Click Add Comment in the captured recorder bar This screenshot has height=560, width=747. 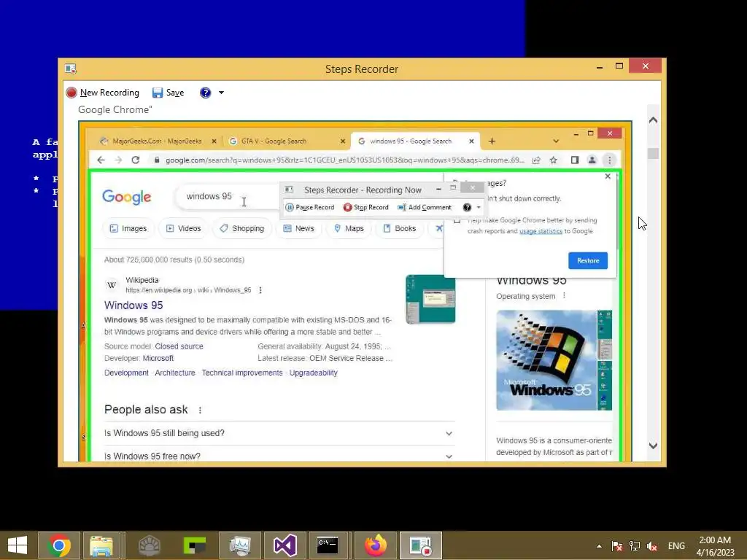pos(425,207)
